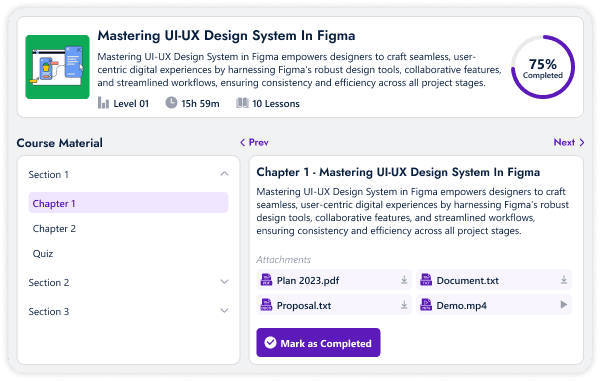Viewport: 600px width, 381px height.
Task: Click download arrow for Document.txt
Action: (x=564, y=280)
